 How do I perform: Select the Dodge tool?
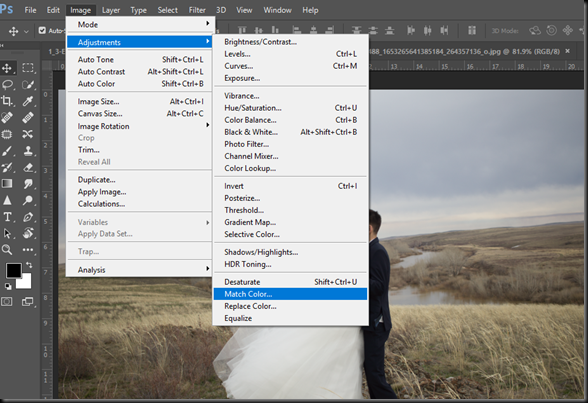[x=27, y=200]
